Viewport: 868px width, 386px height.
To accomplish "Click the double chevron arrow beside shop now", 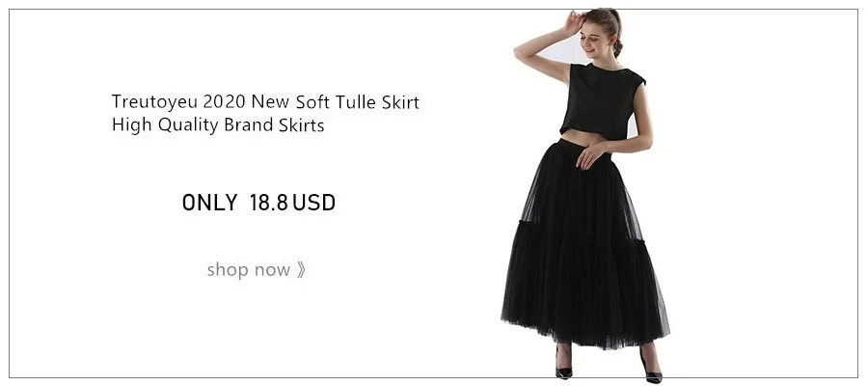I will tap(301, 270).
